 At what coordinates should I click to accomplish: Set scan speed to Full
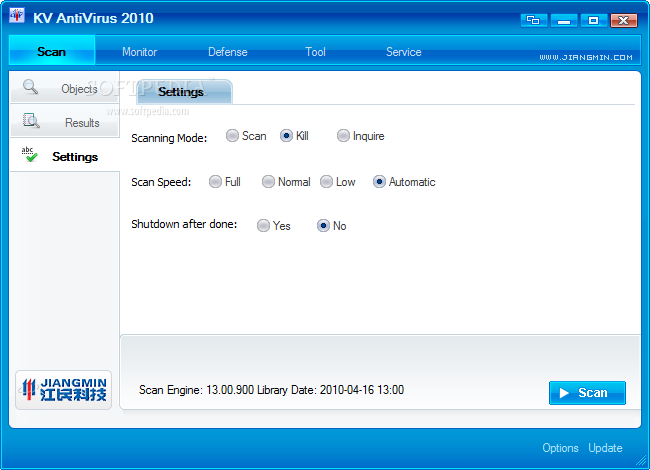coord(215,182)
